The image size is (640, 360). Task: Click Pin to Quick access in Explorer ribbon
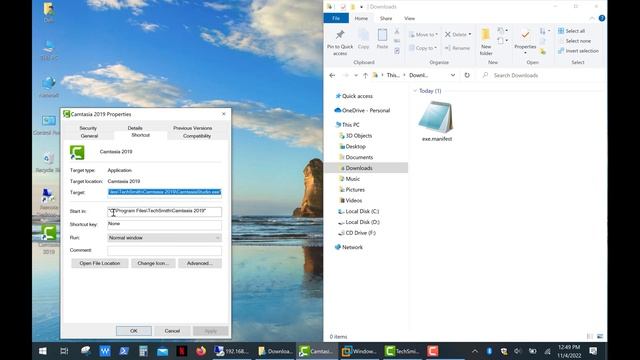tap(340, 42)
